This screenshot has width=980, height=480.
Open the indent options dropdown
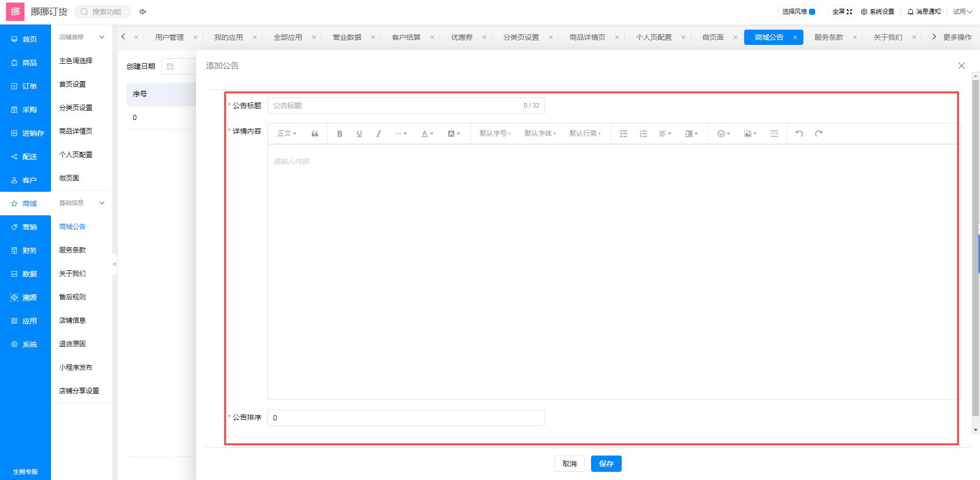coord(691,134)
